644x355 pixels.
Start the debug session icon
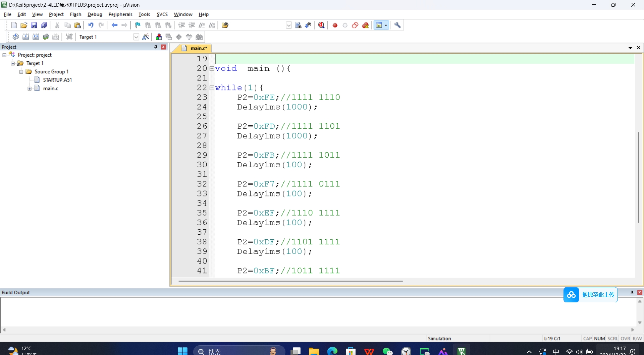coord(321,25)
